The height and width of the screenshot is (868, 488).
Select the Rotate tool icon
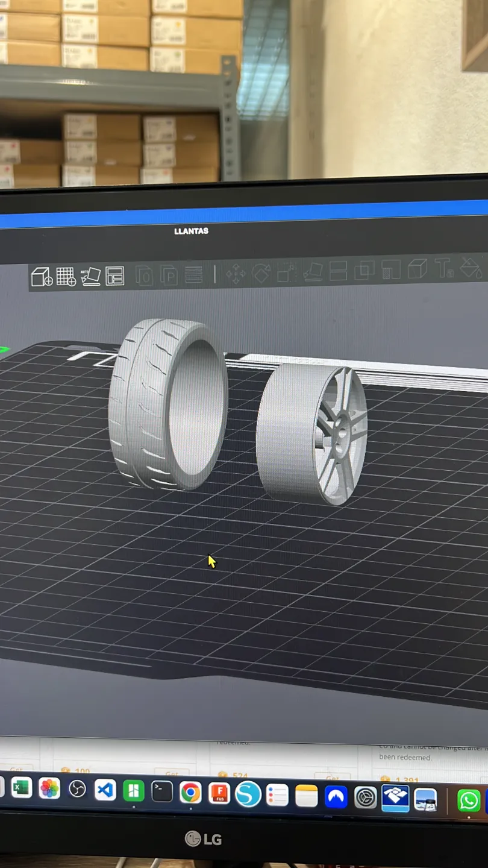pyautogui.click(x=261, y=273)
